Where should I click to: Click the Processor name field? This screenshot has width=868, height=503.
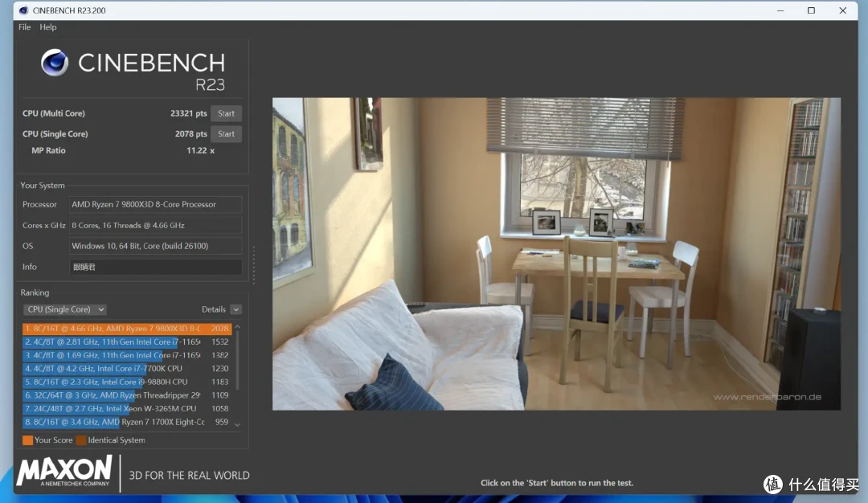click(x=156, y=205)
